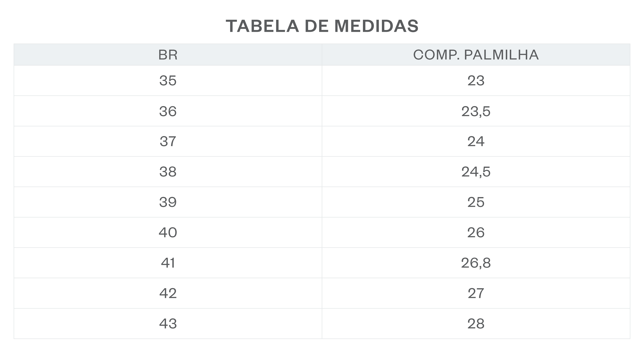Select the 24,5 palmilha value
The width and height of the screenshot is (644, 359).
point(476,172)
